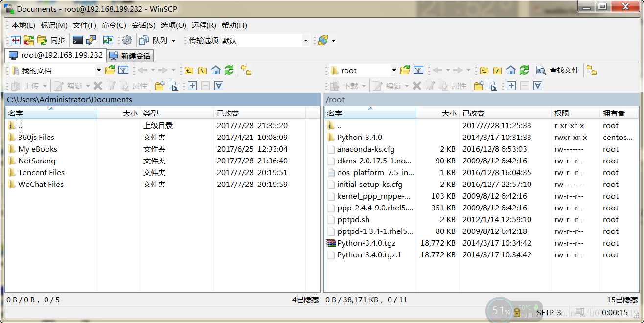Toggle the Synchronize Browsing icon

point(108,40)
